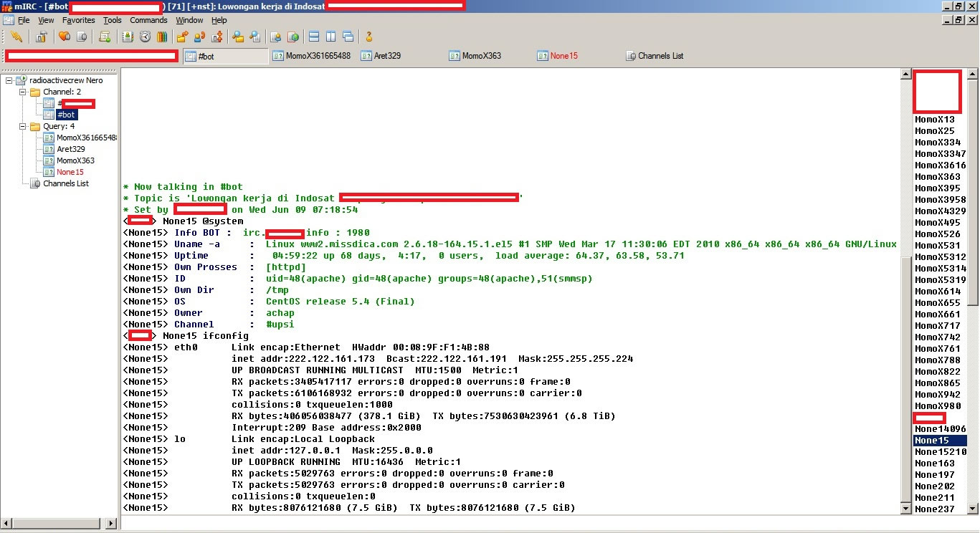Collapse the Query: 4 tree folder
This screenshot has height=533, width=980.
click(x=22, y=126)
